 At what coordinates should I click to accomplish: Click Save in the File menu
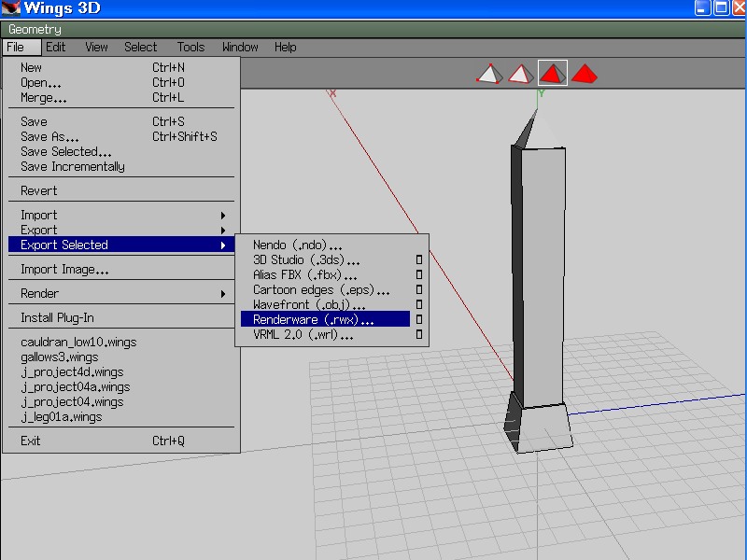point(121,122)
